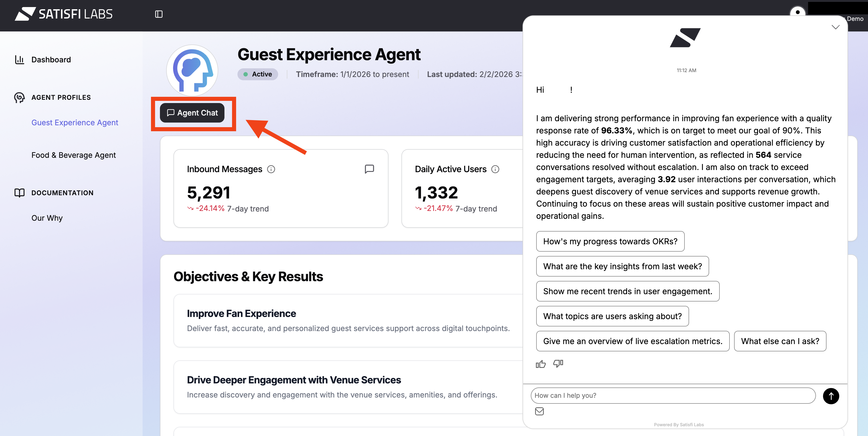Click the "How can I help you?" input field

673,395
